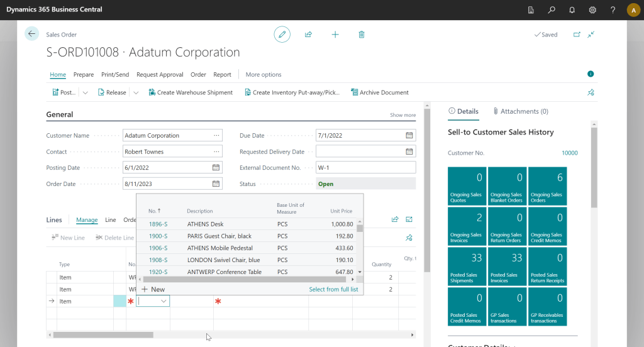The height and width of the screenshot is (347, 644).
Task: Click the lines horizontal scrollbar
Action: 103,335
